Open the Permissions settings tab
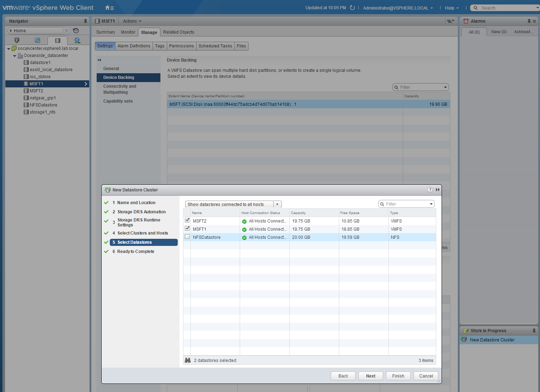540x392 pixels. coord(181,46)
